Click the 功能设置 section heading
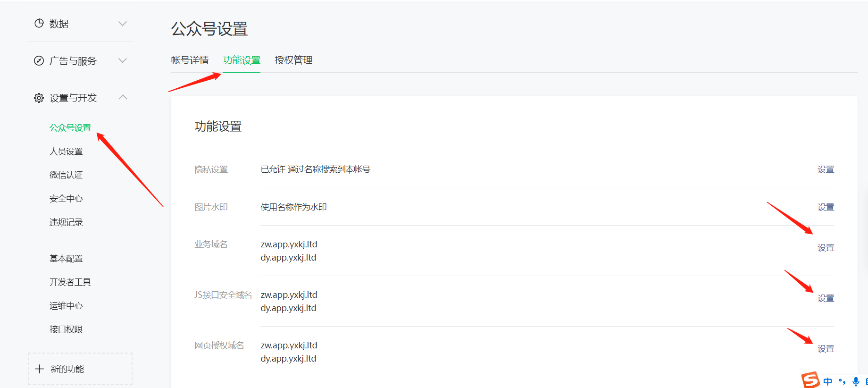Image resolution: width=868 pixels, height=388 pixels. [x=218, y=126]
